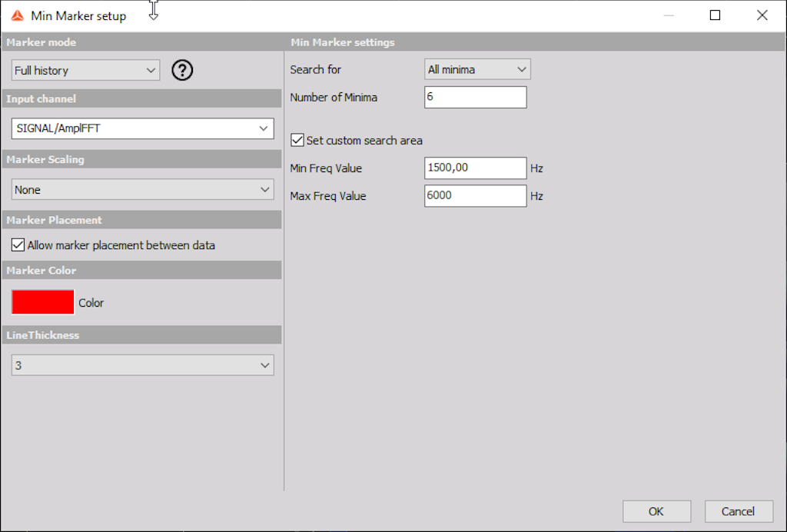Click the Hz unit next to Min Freq
Image resolution: width=787 pixels, height=532 pixels.
(537, 168)
